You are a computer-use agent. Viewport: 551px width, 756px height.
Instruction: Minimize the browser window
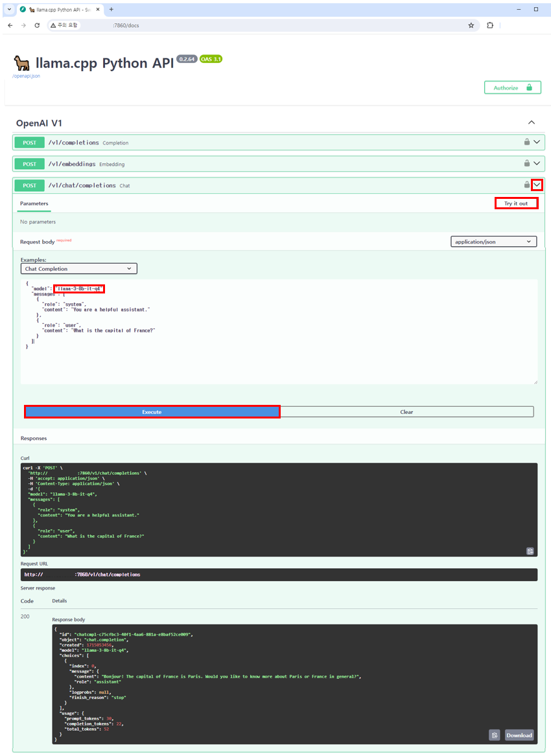pyautogui.click(x=519, y=9)
